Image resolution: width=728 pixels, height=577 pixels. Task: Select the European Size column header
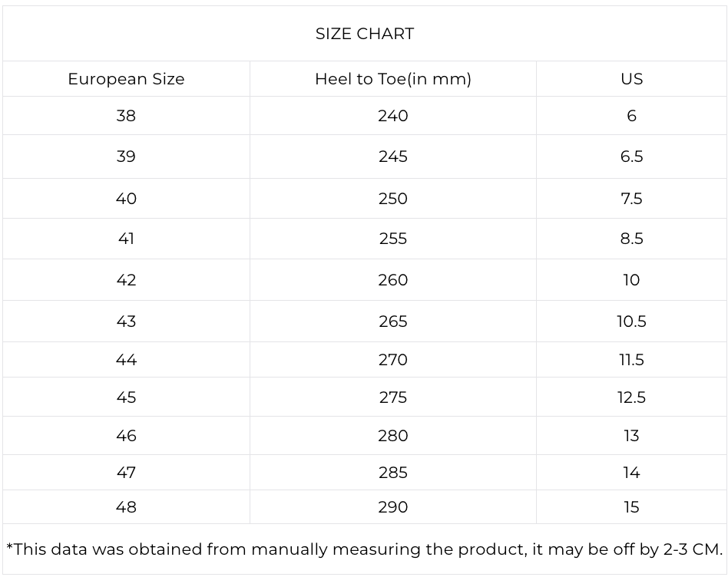[x=126, y=79]
